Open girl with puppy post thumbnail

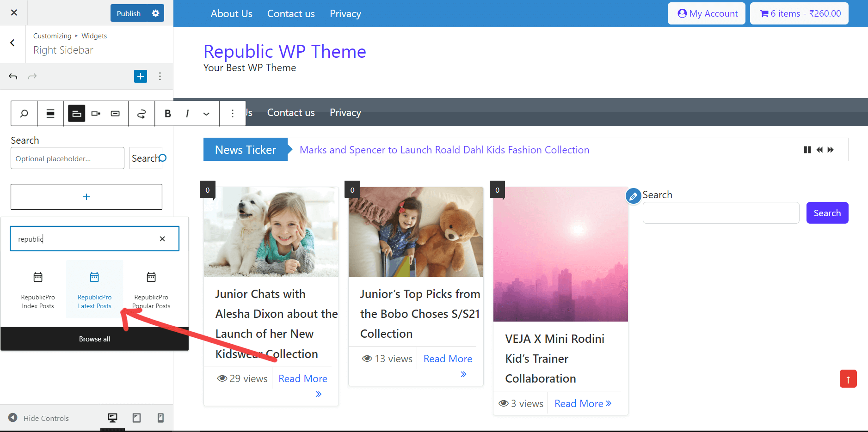tap(271, 232)
